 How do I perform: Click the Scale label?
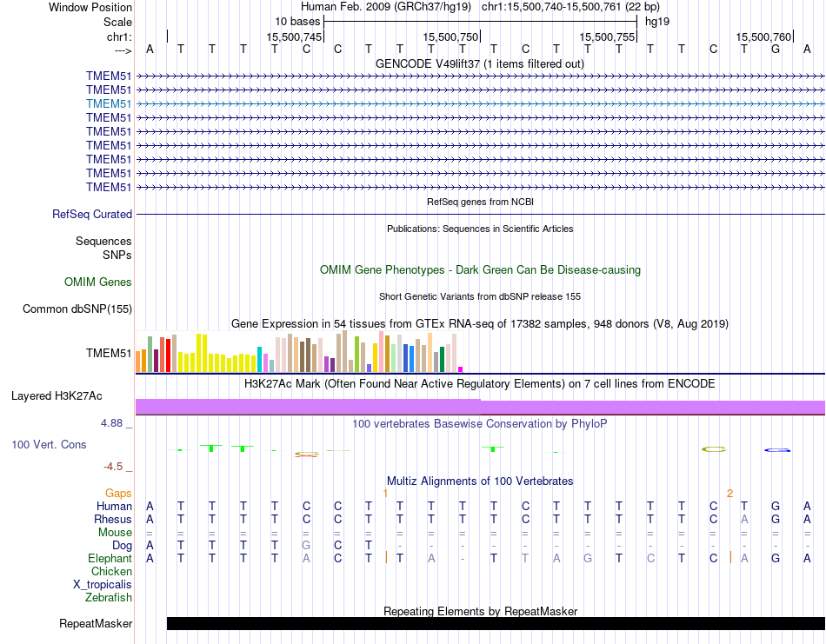117,22
